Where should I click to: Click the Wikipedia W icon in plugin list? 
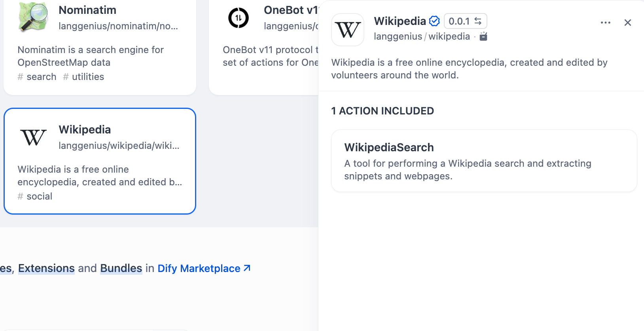coord(33,137)
